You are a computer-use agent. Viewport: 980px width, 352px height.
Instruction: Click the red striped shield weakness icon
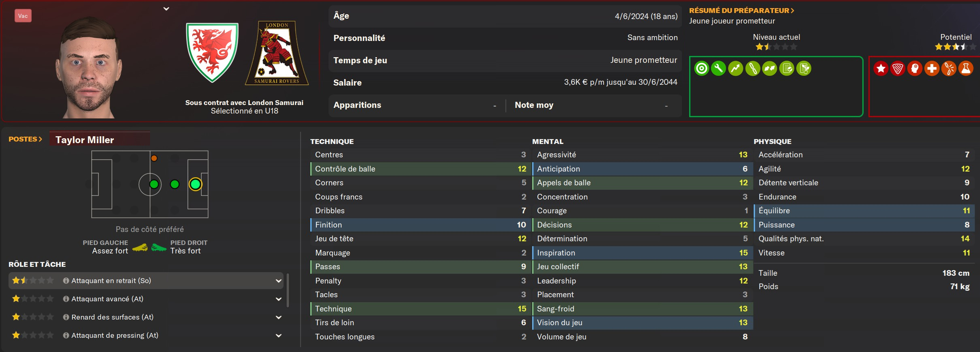click(x=898, y=69)
